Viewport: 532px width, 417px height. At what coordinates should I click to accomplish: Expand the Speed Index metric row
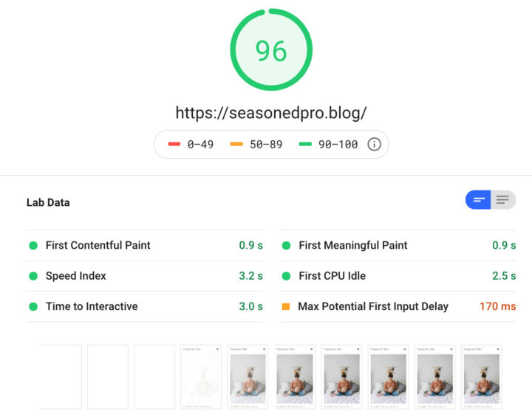tap(76, 276)
